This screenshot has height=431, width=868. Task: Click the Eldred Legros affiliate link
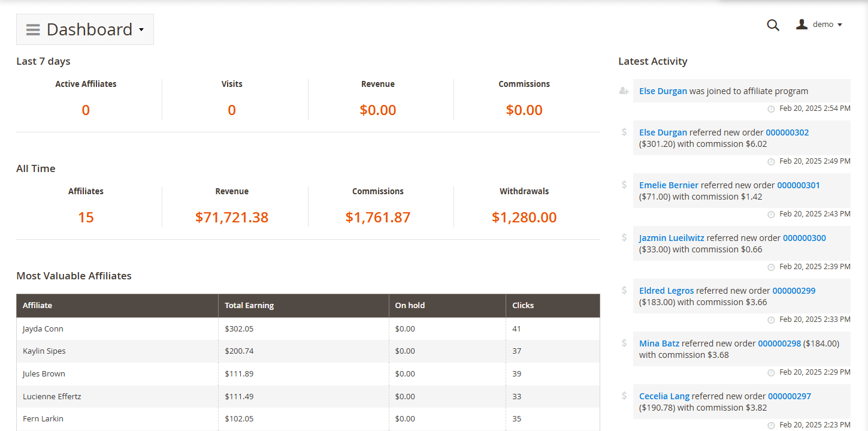[x=666, y=290]
